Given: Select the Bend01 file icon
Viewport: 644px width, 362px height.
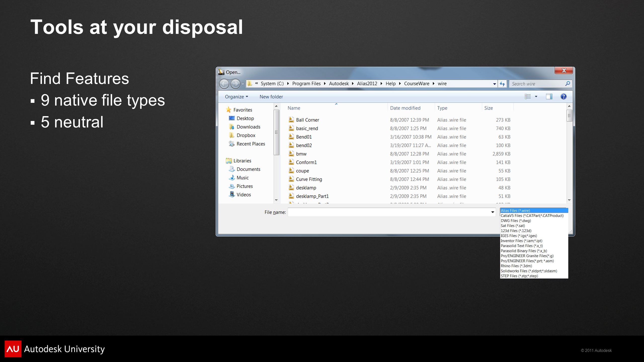Looking at the screenshot, I should click(x=291, y=137).
